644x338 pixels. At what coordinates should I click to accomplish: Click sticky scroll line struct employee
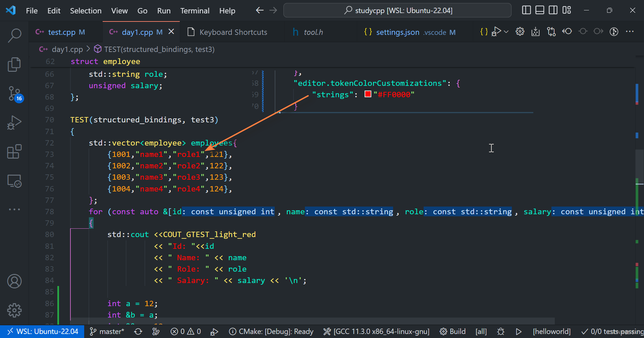click(x=105, y=61)
